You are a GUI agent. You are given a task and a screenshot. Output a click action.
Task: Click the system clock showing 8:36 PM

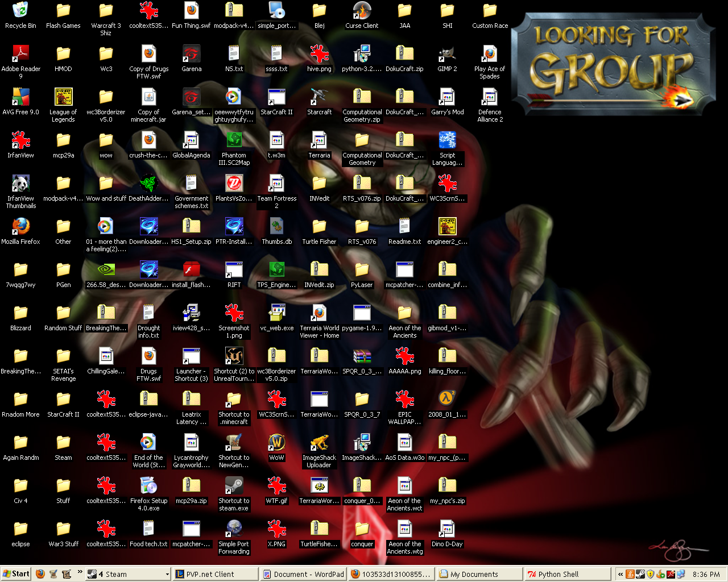point(706,575)
